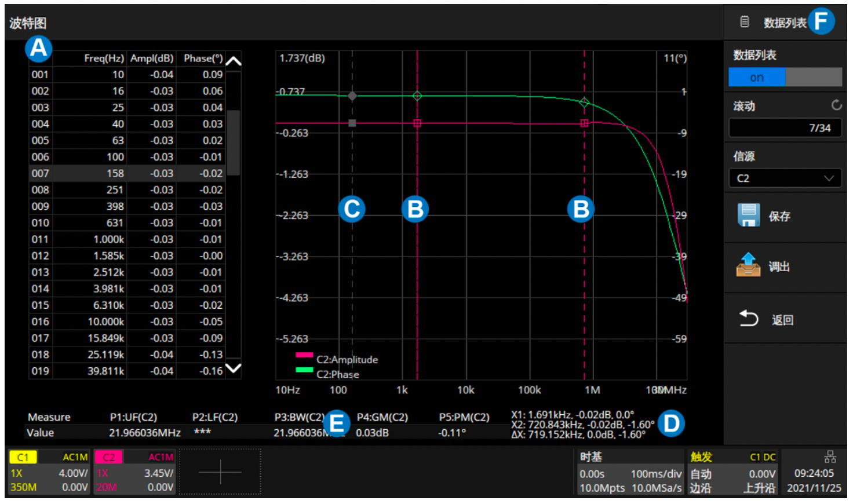Open the timebase (时基) settings box
Screen dimensions: 853x504
coord(630,472)
